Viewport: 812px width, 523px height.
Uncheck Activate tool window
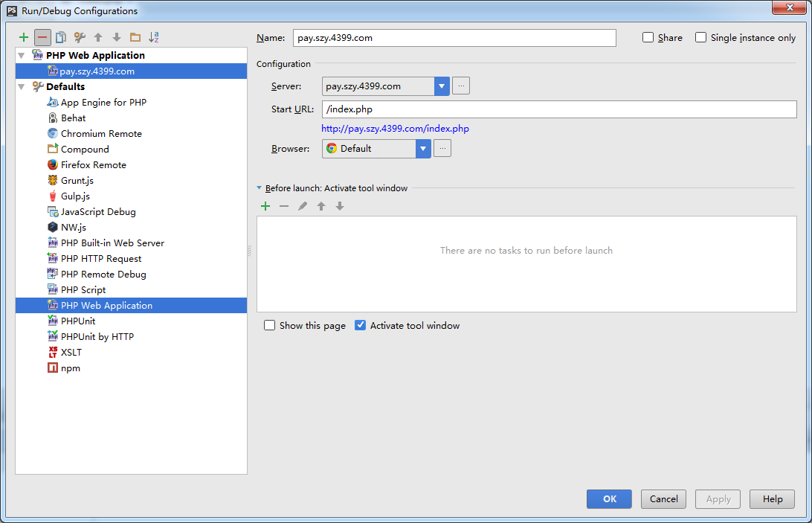[360, 325]
